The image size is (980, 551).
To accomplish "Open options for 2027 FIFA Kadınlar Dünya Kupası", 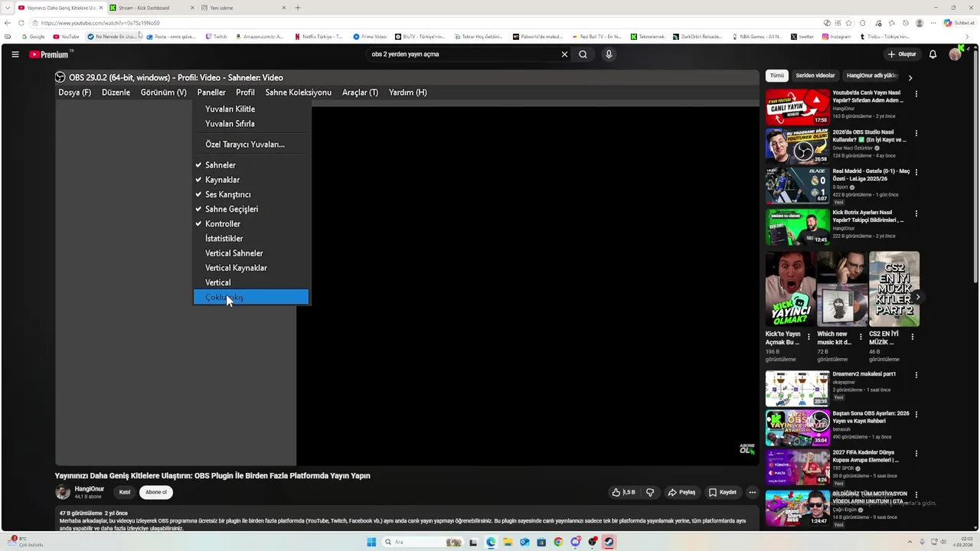I will coord(916,454).
